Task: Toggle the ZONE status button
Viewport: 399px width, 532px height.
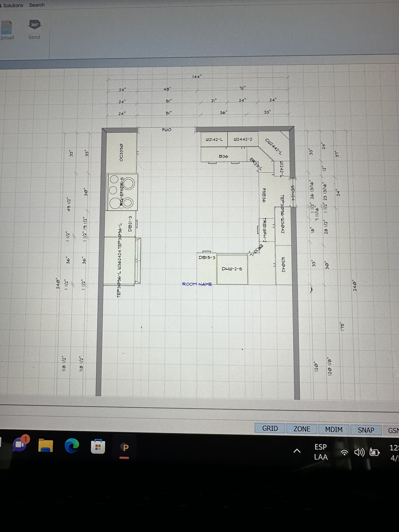Action: [302, 429]
